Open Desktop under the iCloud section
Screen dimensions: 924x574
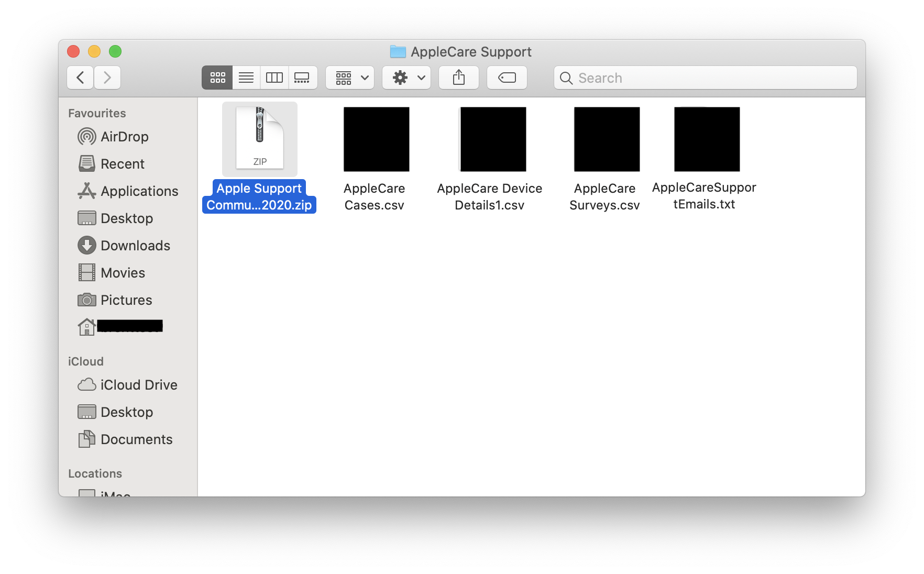tap(115, 412)
